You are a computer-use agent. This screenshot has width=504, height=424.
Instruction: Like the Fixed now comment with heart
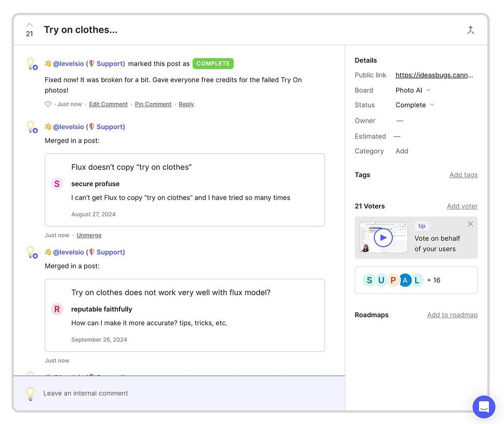coord(48,104)
